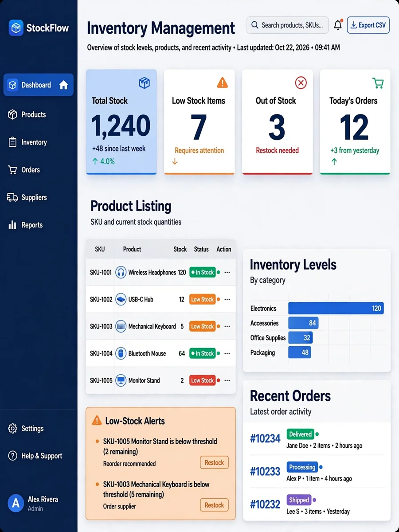399x532 pixels.
Task: Click the In Stock badge for Bluetooth Mouse
Action: tap(202, 353)
